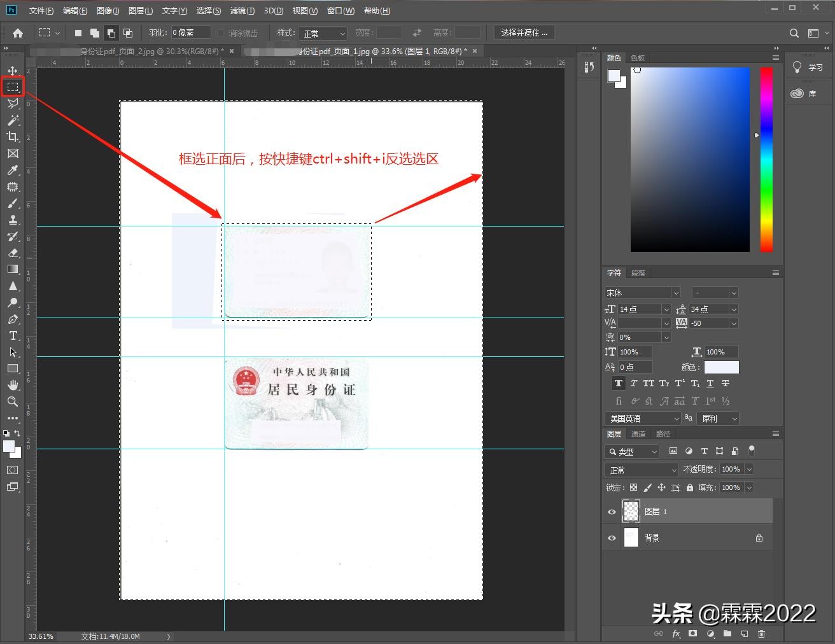835x644 pixels.
Task: Hide the 图层 1 layer visibility
Action: (612, 512)
